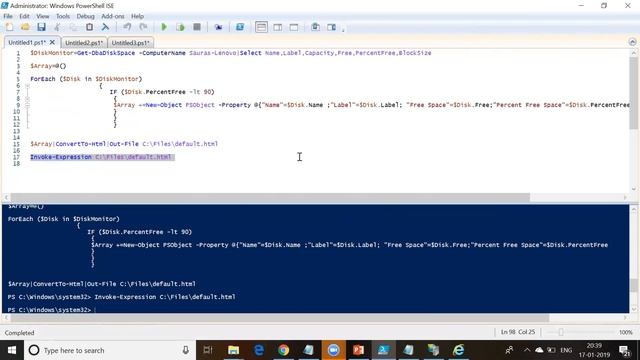
Task: Switch to the Untitled3.ps1 tab
Action: click(x=130, y=42)
